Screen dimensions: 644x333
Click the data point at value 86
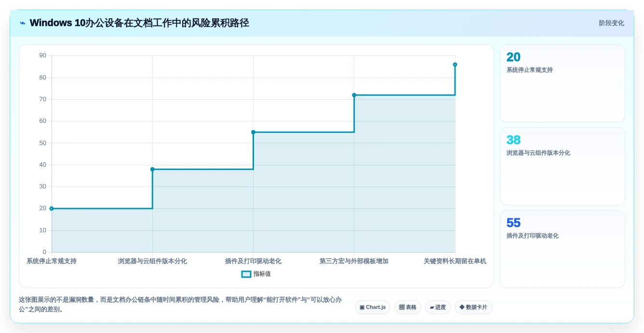pyautogui.click(x=455, y=65)
